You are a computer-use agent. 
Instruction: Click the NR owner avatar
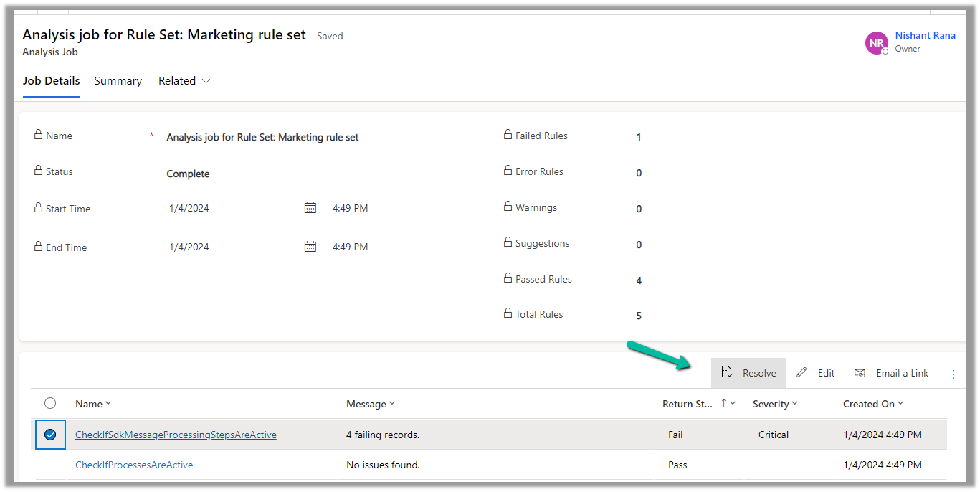(876, 43)
